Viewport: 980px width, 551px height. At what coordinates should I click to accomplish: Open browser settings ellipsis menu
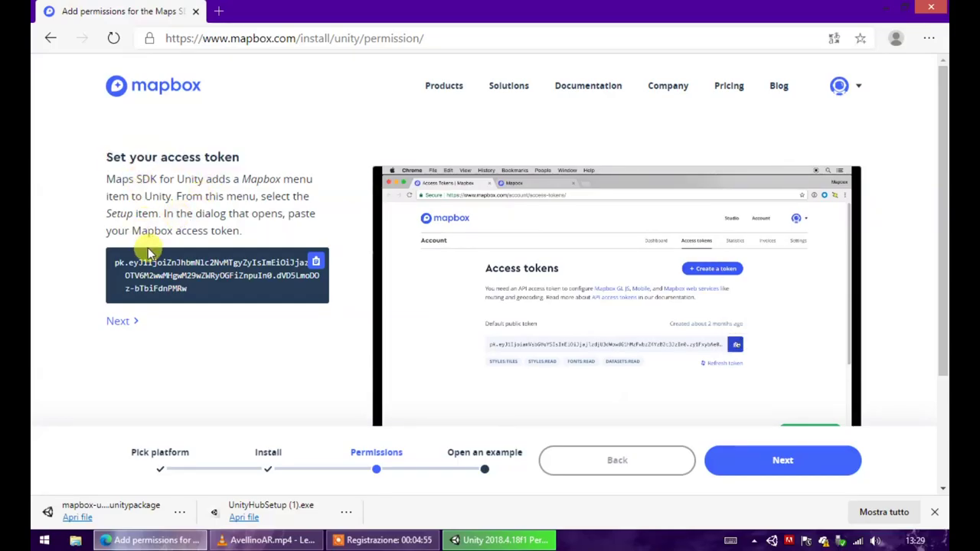click(929, 38)
